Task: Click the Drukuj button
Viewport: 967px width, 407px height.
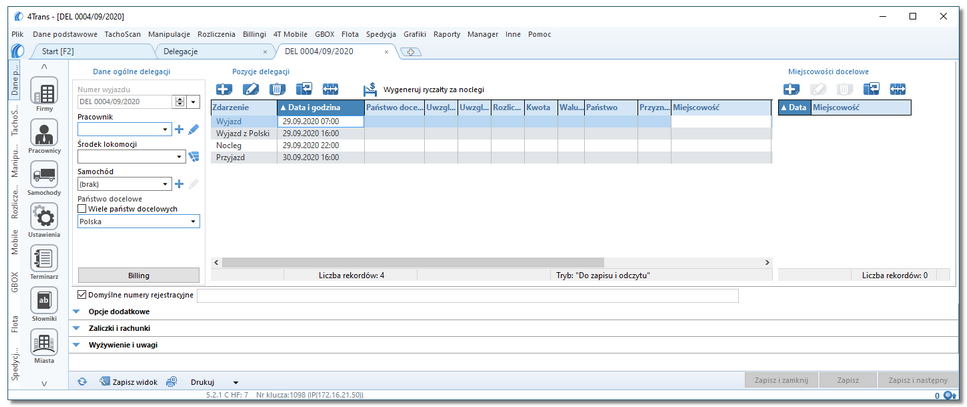Action: coord(202,382)
